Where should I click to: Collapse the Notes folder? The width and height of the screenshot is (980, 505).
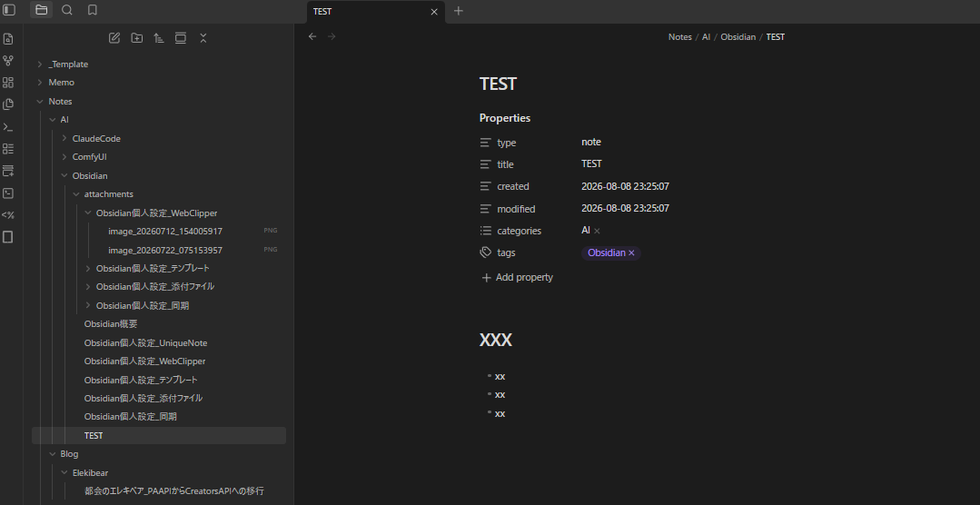(x=40, y=101)
